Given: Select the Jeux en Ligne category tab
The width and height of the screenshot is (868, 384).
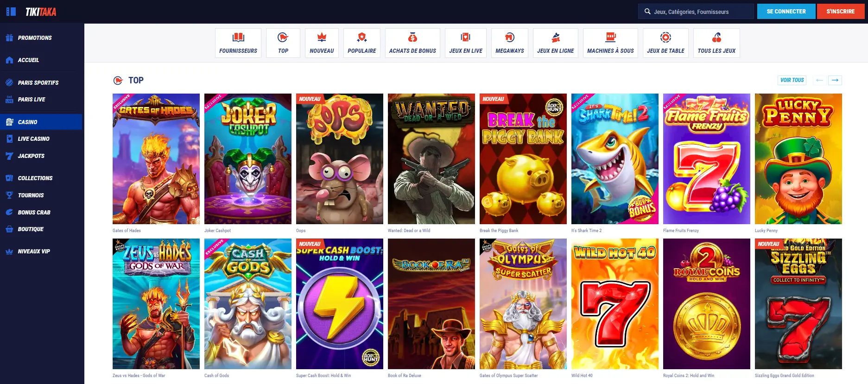Looking at the screenshot, I should pyautogui.click(x=556, y=43).
